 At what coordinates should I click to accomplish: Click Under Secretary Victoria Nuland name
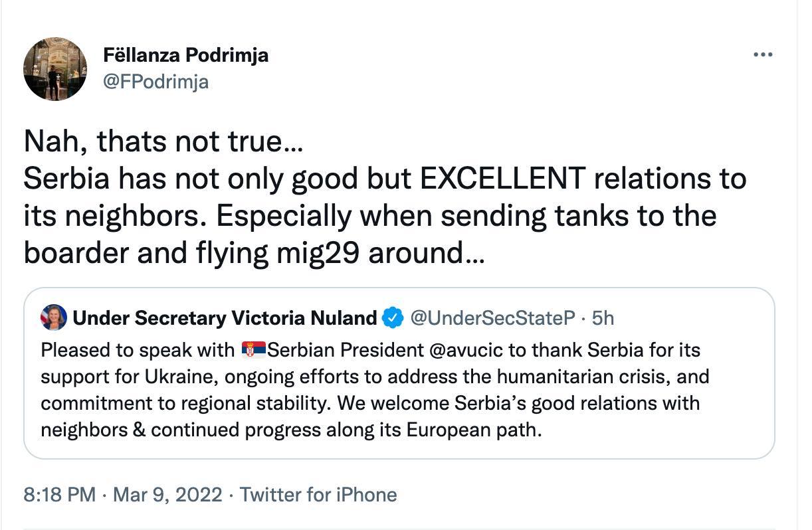pos(225,319)
